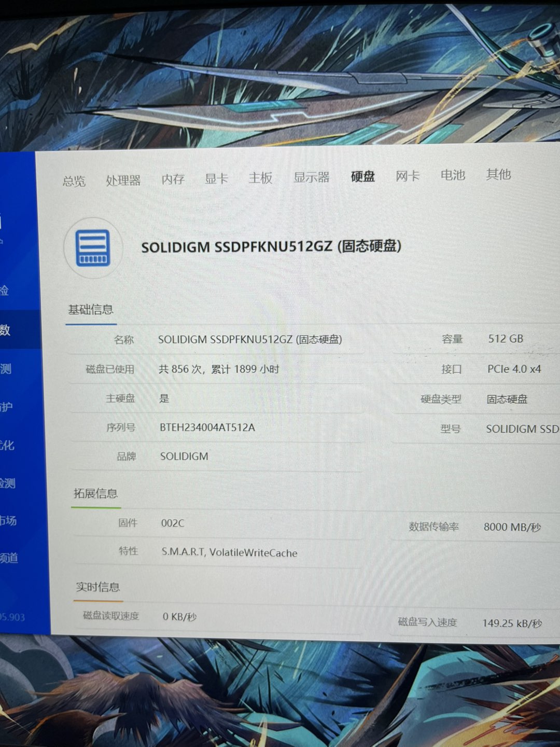
Task: Open the 主板 motherboard tab
Action: (260, 178)
